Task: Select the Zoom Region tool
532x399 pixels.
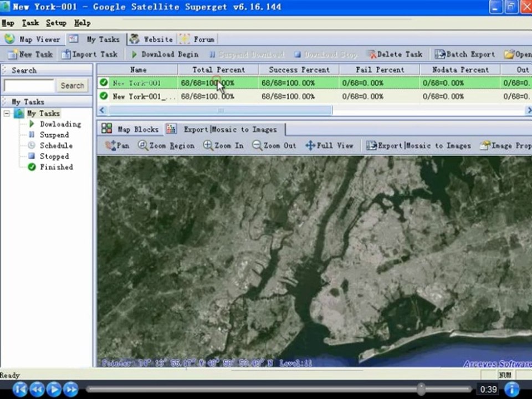Action: click(166, 146)
